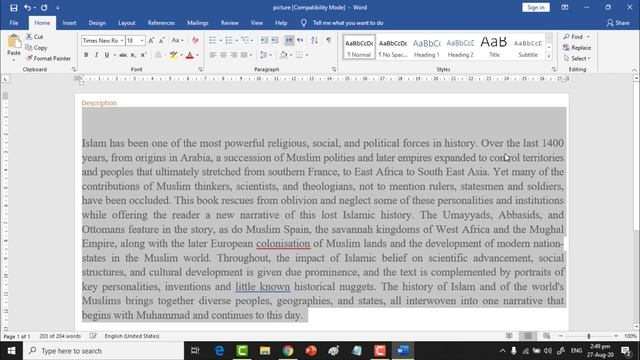Undo the last action
The height and width of the screenshot is (360, 640).
pyautogui.click(x=27, y=8)
